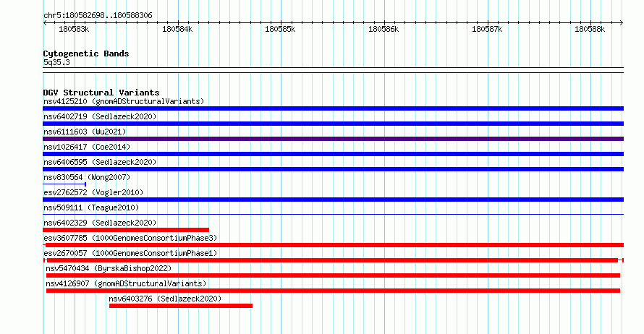Select the red bar under esv3607785

pos(333,245)
